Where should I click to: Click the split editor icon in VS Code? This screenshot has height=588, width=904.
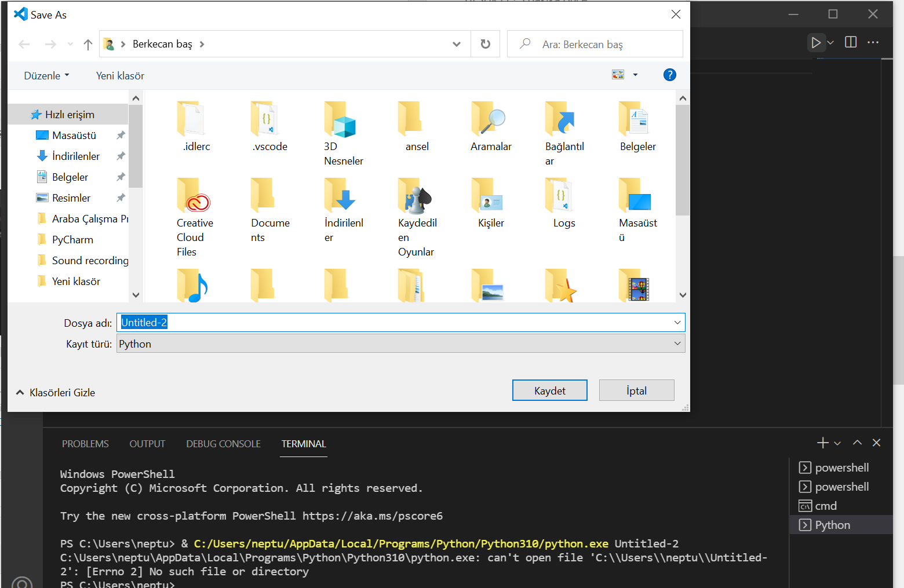coord(851,42)
